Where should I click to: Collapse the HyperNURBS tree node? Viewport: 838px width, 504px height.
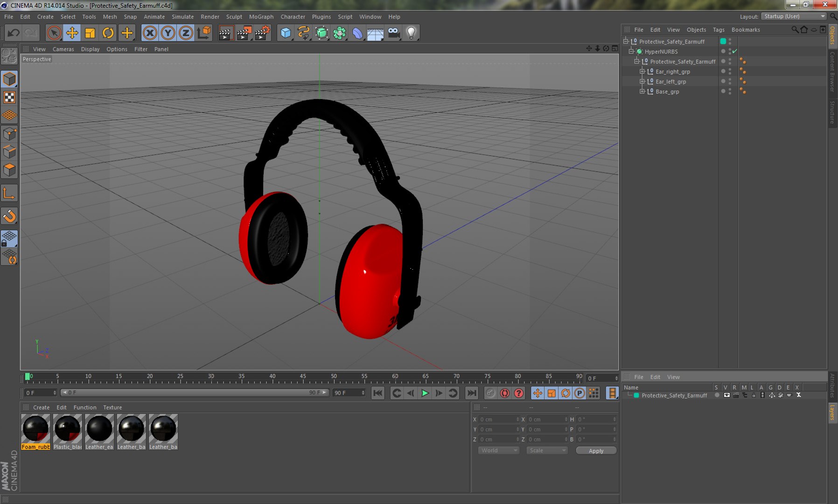coord(631,51)
